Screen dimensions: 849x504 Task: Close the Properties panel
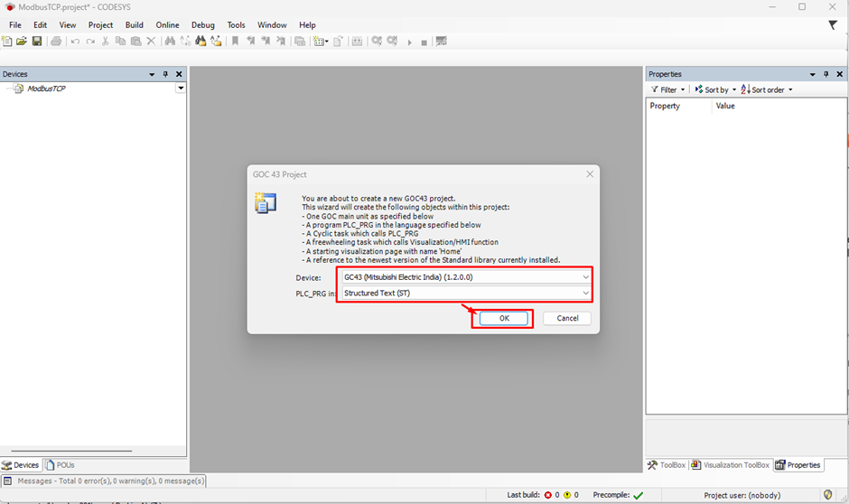tap(840, 74)
